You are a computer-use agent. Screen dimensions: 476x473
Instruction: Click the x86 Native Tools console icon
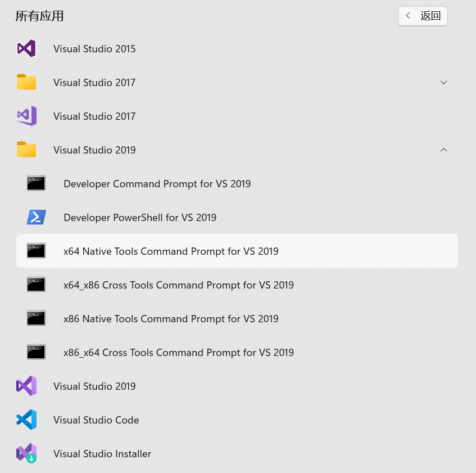[37, 319]
